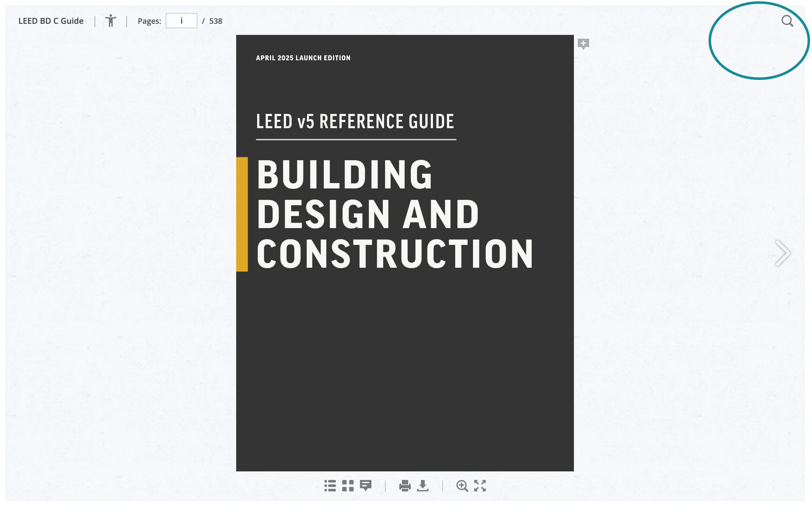Print the document using printer icon
This screenshot has height=512, width=812.
405,486
